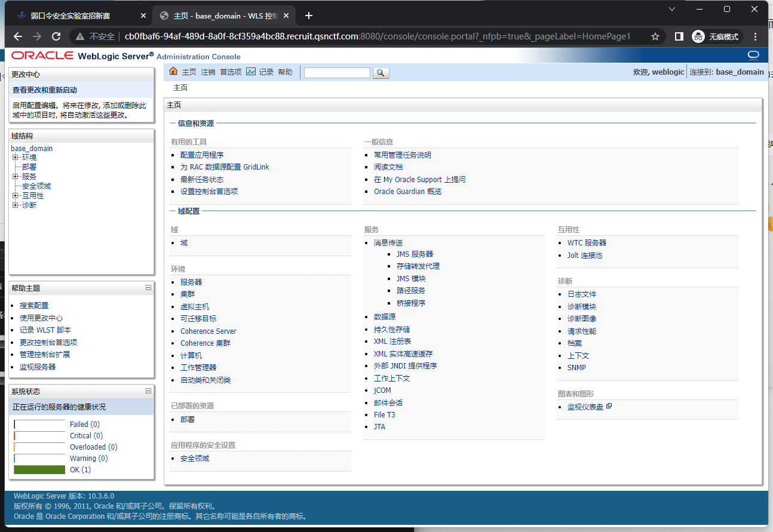Click 注销 to log out
The width and height of the screenshot is (773, 532).
tap(208, 72)
